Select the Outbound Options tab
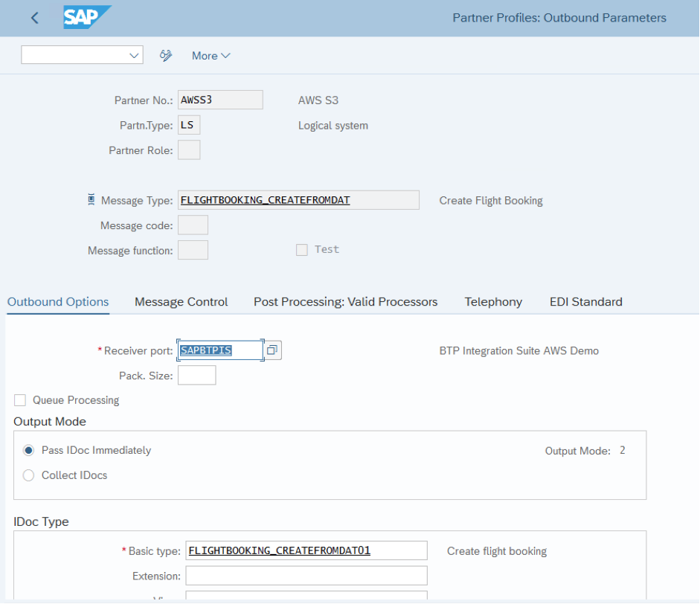700x604 pixels. (57, 301)
